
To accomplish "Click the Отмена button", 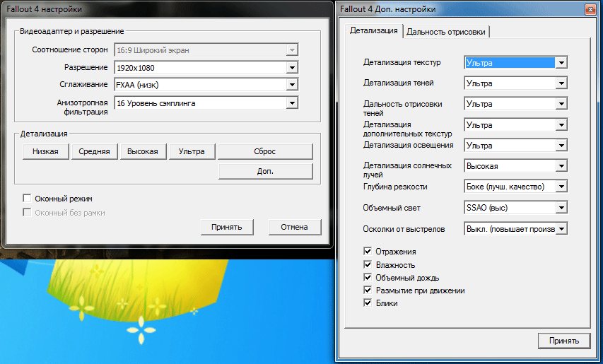I will 294,227.
